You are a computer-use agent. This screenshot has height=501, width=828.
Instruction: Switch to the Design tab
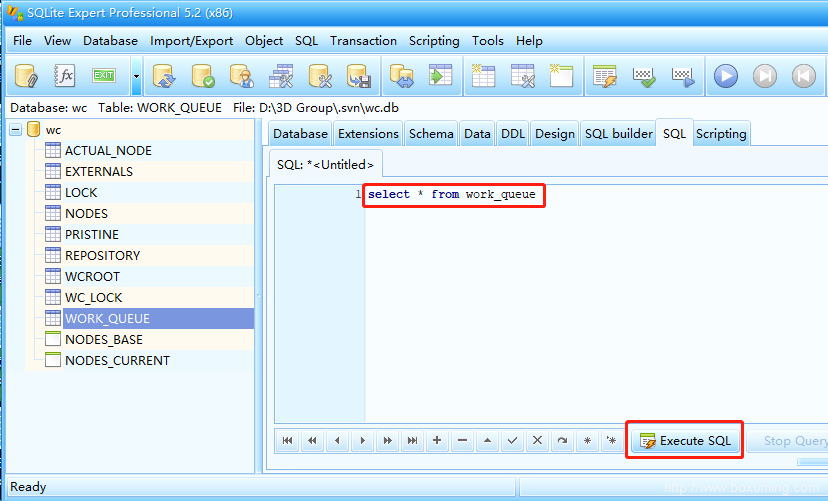[x=554, y=134]
